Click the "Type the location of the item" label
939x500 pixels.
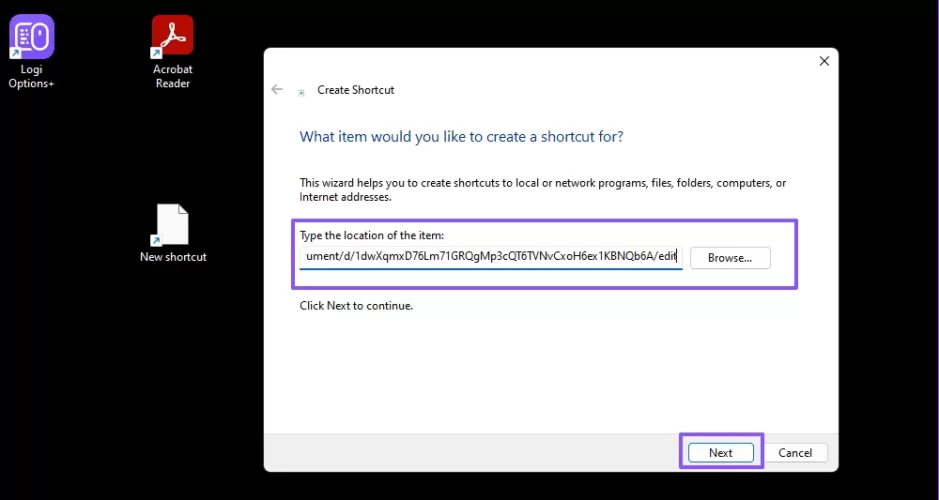coord(371,235)
